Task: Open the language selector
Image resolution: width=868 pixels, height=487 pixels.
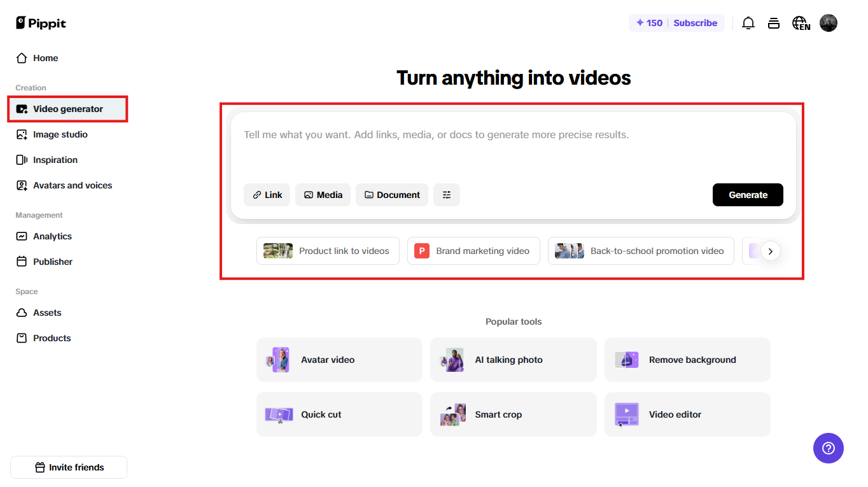Action: [x=801, y=23]
